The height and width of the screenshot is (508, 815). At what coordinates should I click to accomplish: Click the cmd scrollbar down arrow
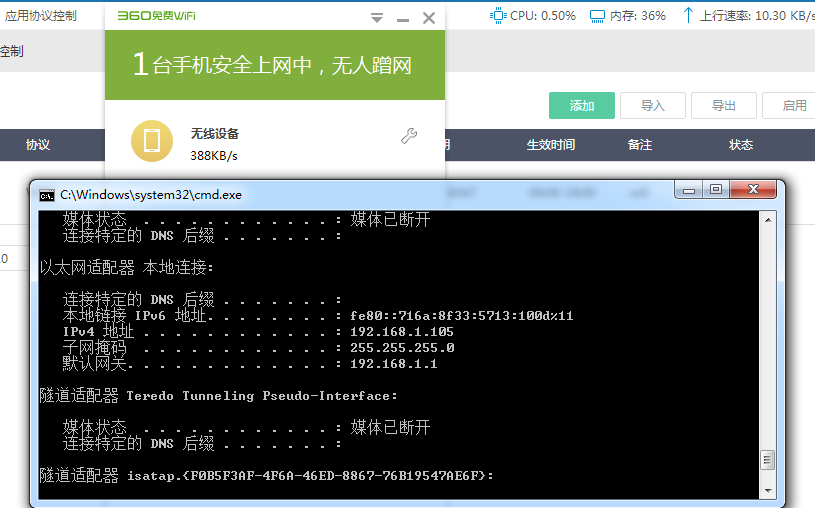768,490
